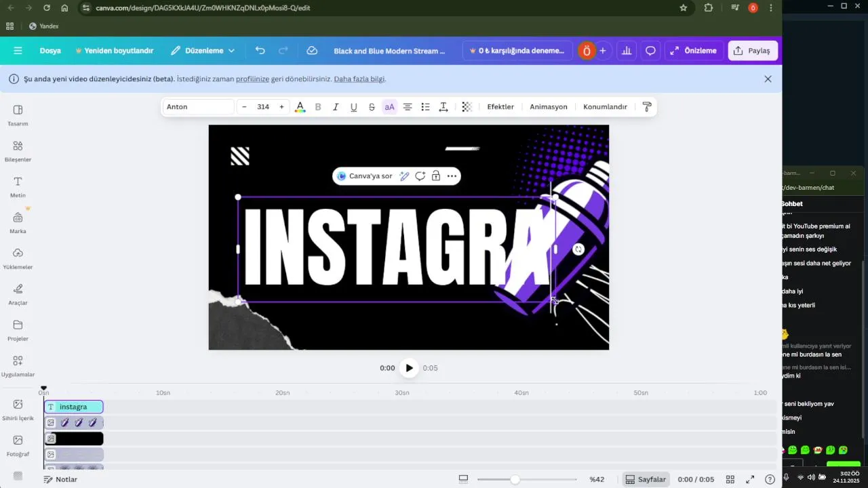The image size is (868, 488).
Task: Open text spacing options
Action: pos(443,107)
